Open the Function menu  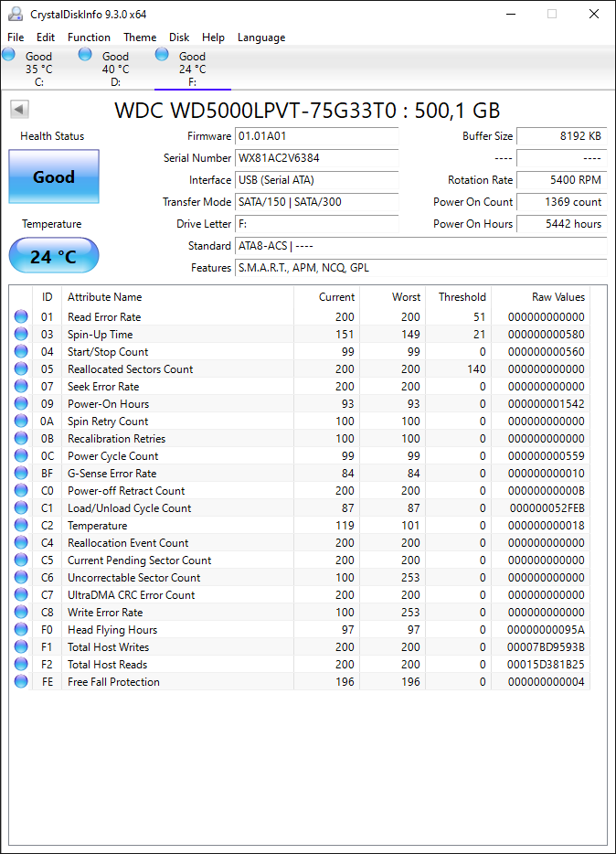pyautogui.click(x=89, y=37)
